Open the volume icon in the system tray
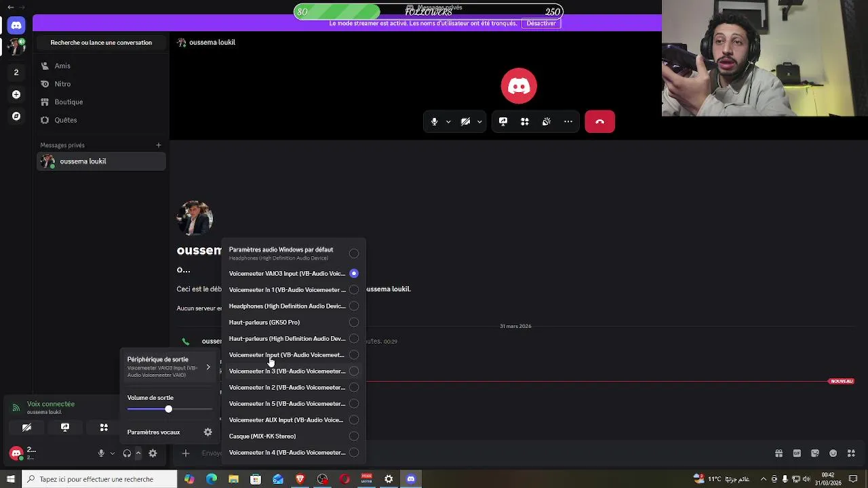 [806, 479]
